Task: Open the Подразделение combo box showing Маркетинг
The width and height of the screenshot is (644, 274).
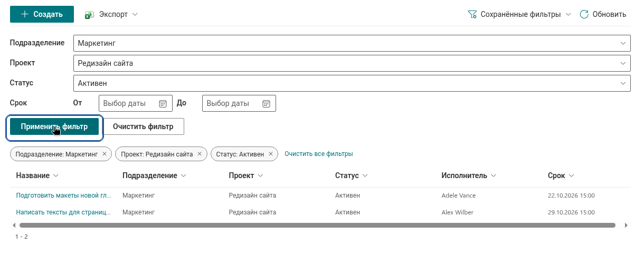Action: (x=352, y=43)
